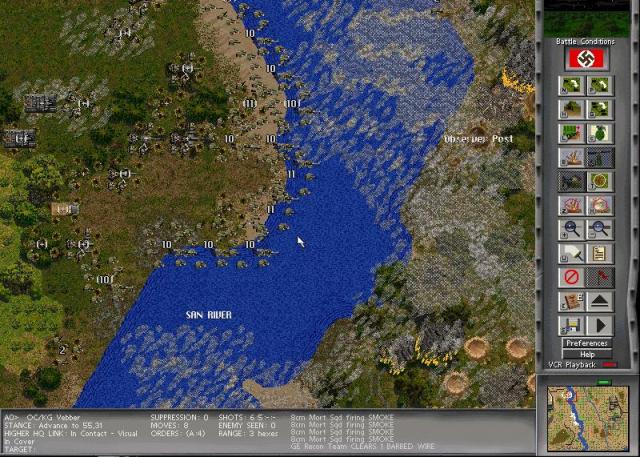
Task: Click the Previous unit button
Action: click(x=600, y=85)
